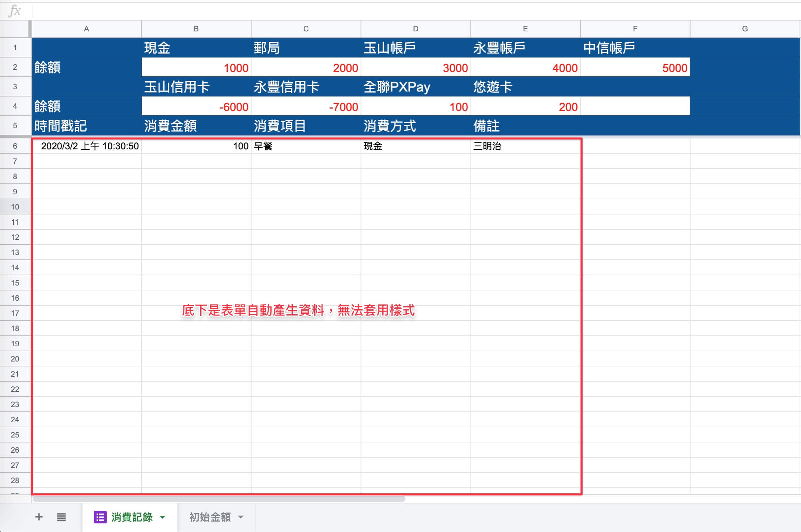Click the select-all corner box

[x=15, y=29]
